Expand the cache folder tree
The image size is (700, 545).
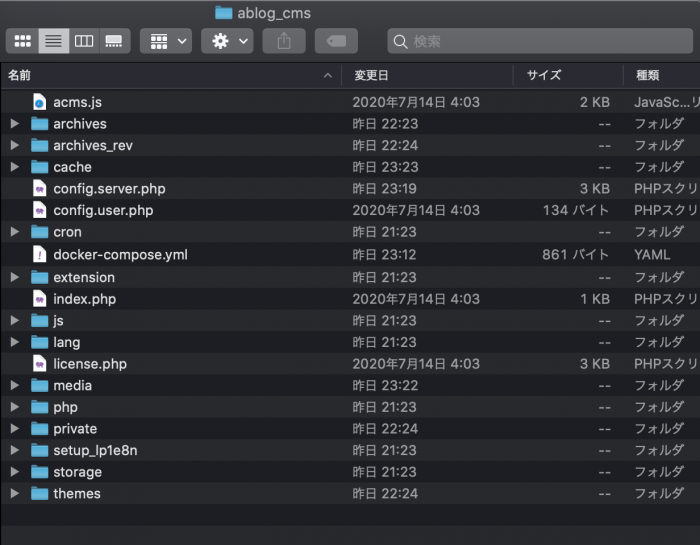point(14,167)
